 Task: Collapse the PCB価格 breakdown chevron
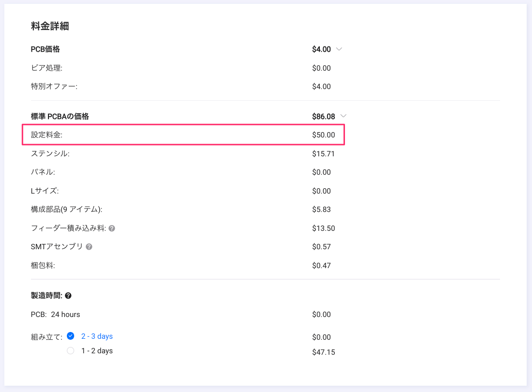pos(339,49)
